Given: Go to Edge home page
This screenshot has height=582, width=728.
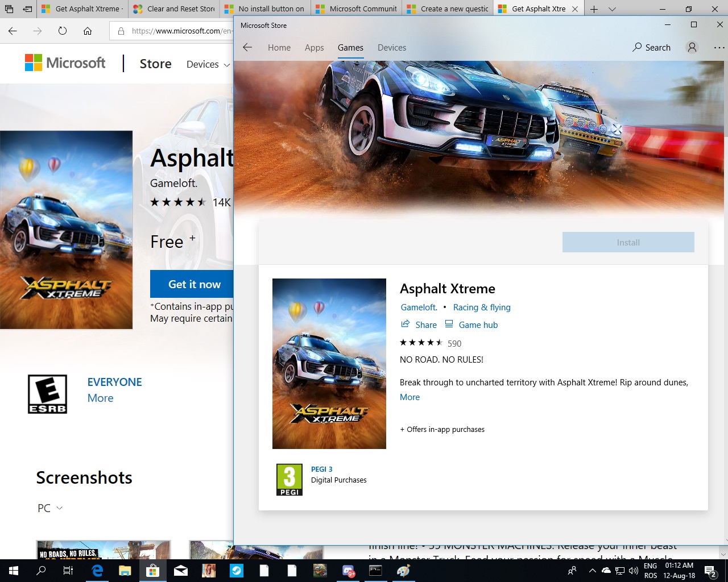Looking at the screenshot, I should click(88, 31).
